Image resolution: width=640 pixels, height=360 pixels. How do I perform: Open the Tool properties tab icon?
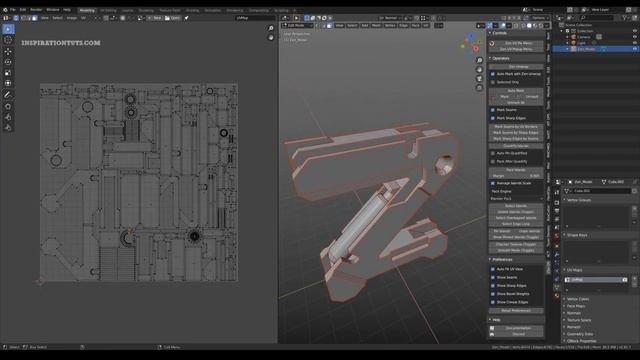tap(557, 192)
